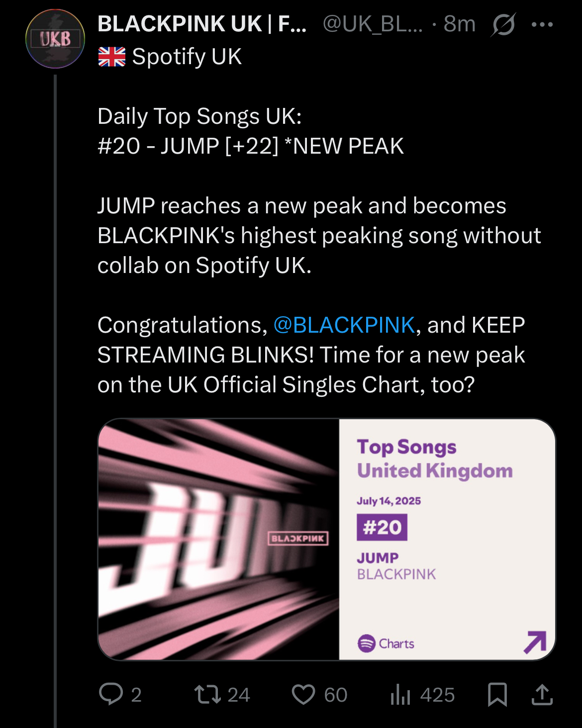Screen dimensions: 582x728
Task: Bookmark this tweet
Action: pos(497,694)
